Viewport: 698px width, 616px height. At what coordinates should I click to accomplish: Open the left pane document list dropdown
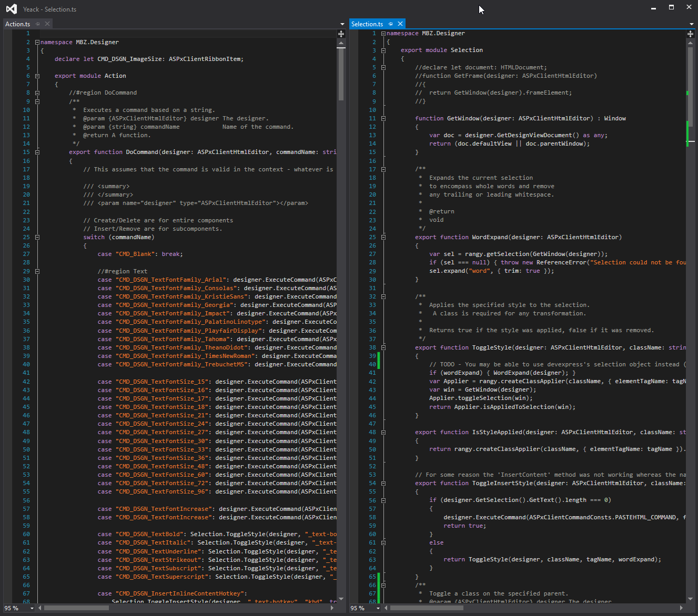click(342, 24)
